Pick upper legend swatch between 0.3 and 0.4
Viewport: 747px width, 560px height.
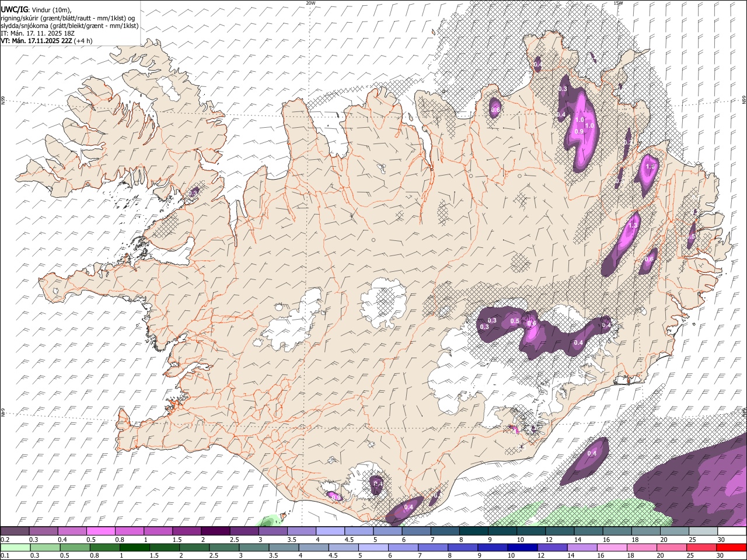pyautogui.click(x=43, y=531)
